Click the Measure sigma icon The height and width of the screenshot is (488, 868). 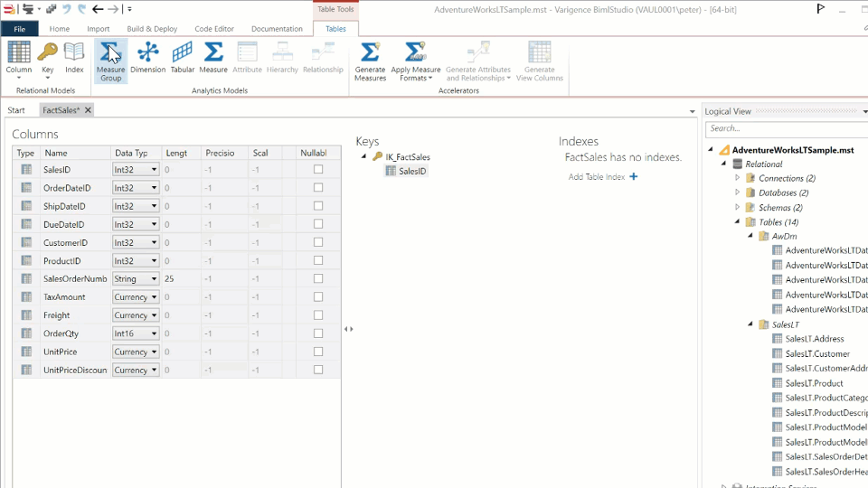click(213, 52)
